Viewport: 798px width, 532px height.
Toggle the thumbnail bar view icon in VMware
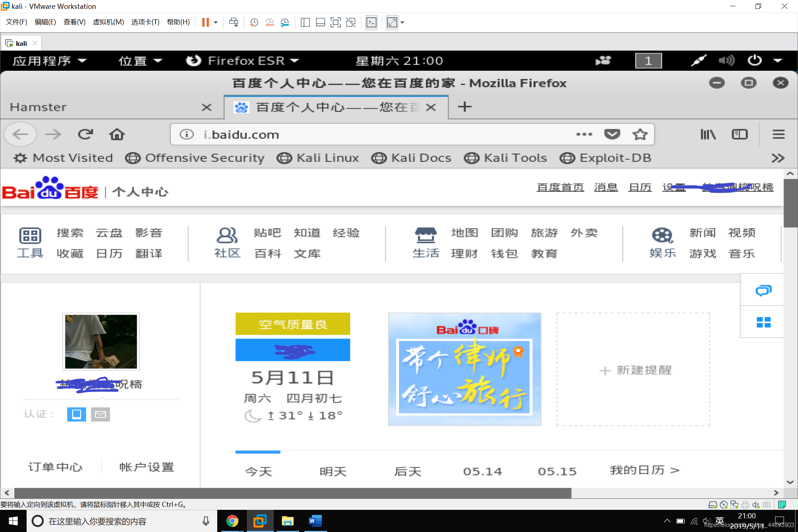(x=320, y=23)
